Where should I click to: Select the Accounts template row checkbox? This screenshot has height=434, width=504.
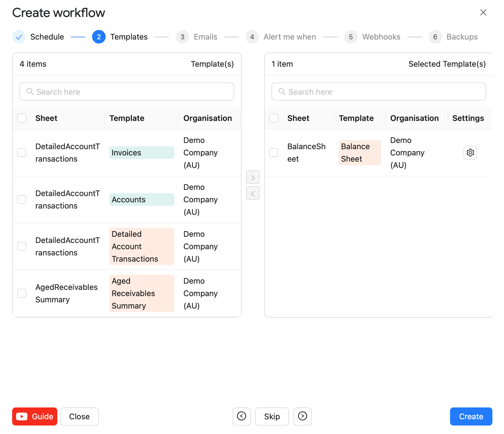click(x=22, y=199)
